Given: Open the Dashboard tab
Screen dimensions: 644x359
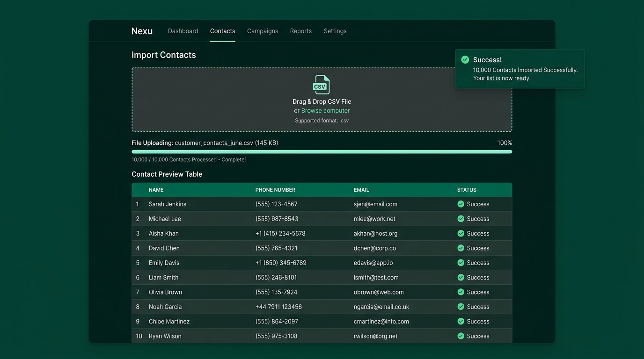Looking at the screenshot, I should tap(183, 31).
